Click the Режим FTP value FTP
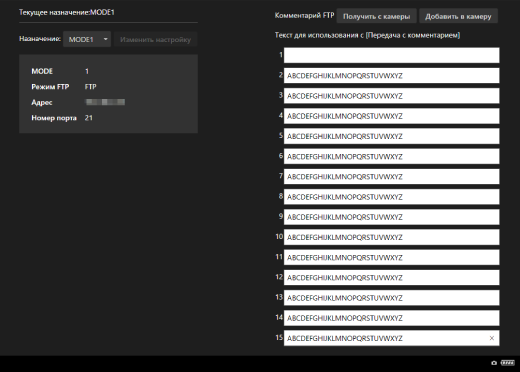Screen dimensions: 520x372 click(x=90, y=87)
